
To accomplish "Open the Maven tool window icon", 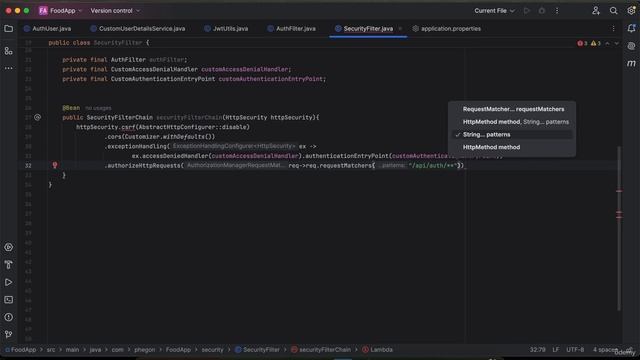I will click(631, 63).
